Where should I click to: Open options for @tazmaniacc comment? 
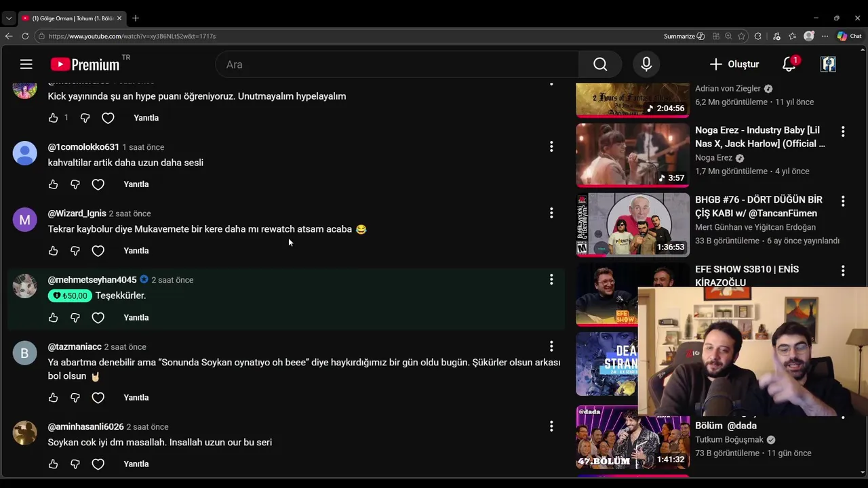click(x=551, y=346)
